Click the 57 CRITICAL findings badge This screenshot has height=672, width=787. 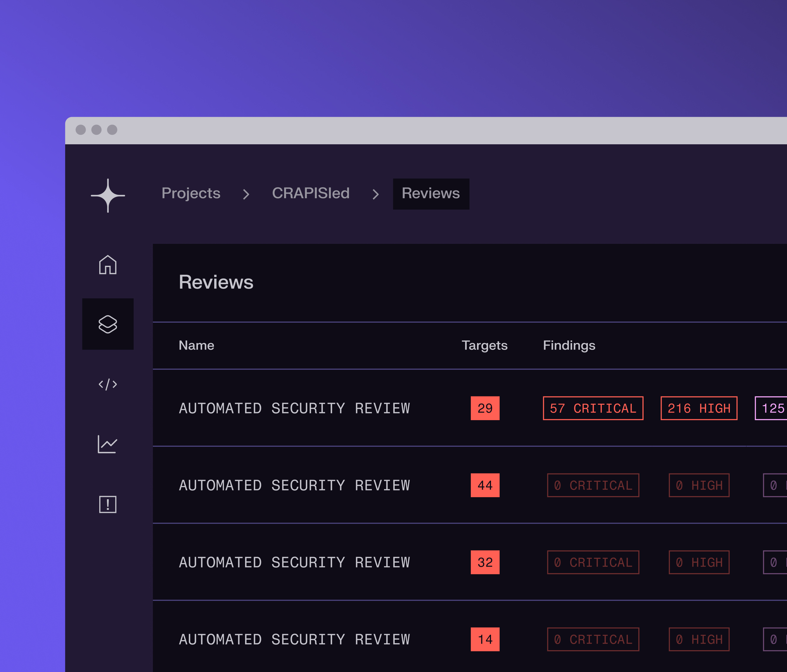pos(593,408)
